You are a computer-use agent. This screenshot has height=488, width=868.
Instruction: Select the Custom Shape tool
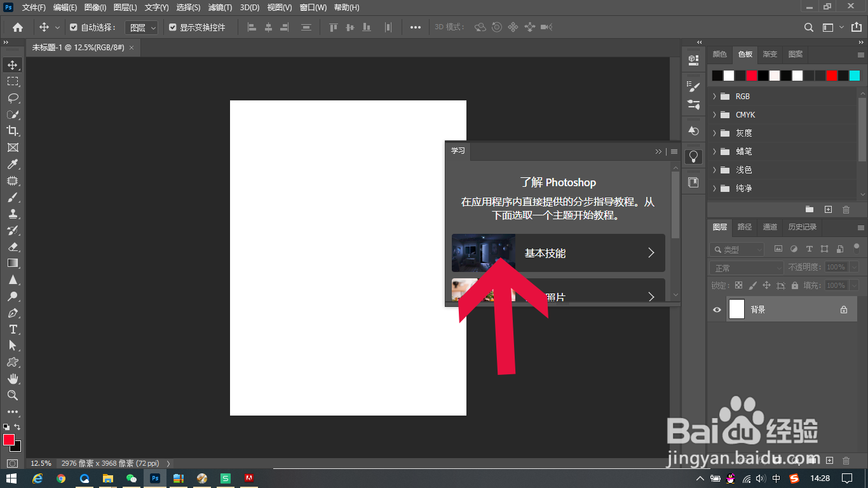pyautogui.click(x=12, y=362)
